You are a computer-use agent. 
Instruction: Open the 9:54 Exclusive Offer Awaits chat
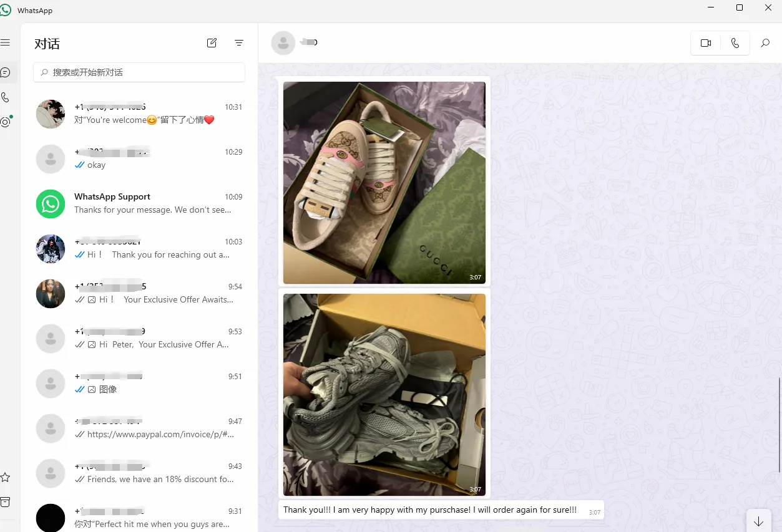[139, 293]
